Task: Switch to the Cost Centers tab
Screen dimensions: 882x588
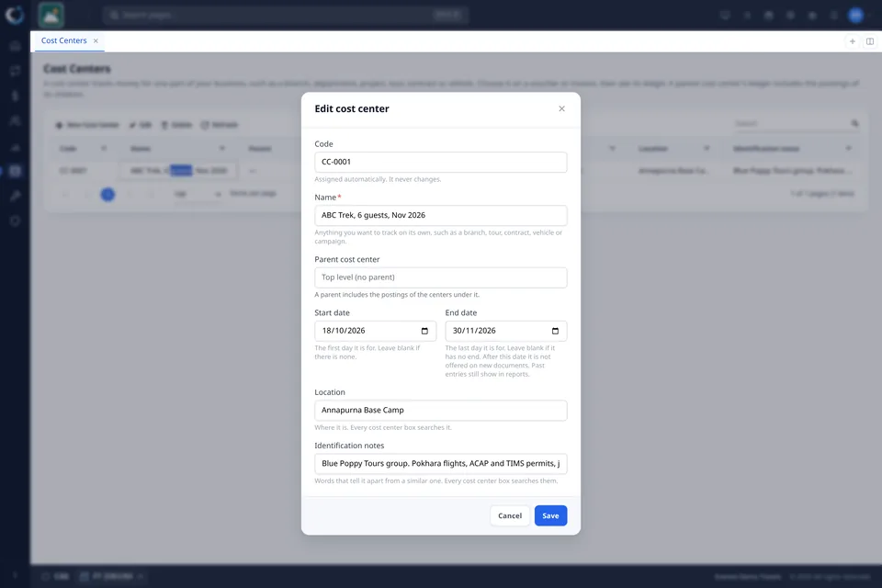Action: [x=63, y=40]
